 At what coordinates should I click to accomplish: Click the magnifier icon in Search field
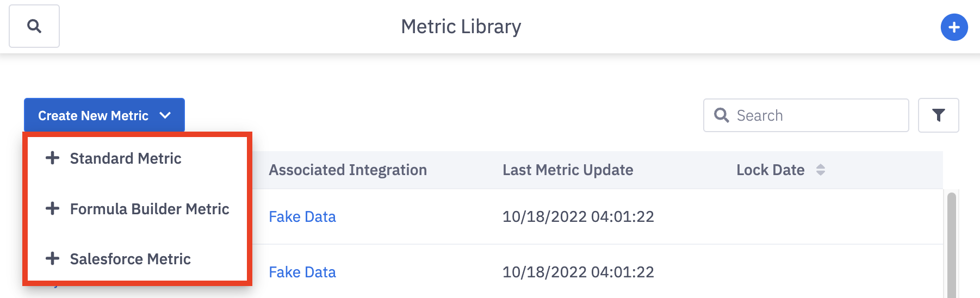coord(721,115)
